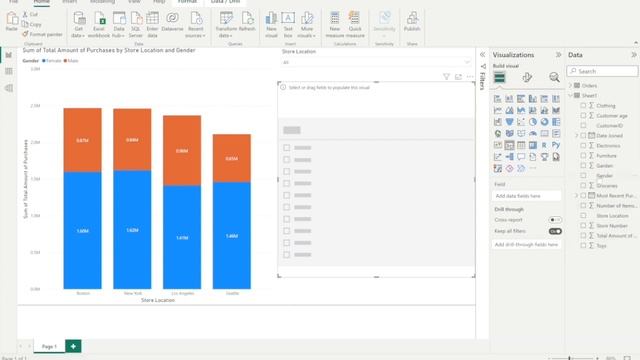The image size is (640, 360).
Task: Switch to Model view in left sidebar
Action: click(9, 88)
